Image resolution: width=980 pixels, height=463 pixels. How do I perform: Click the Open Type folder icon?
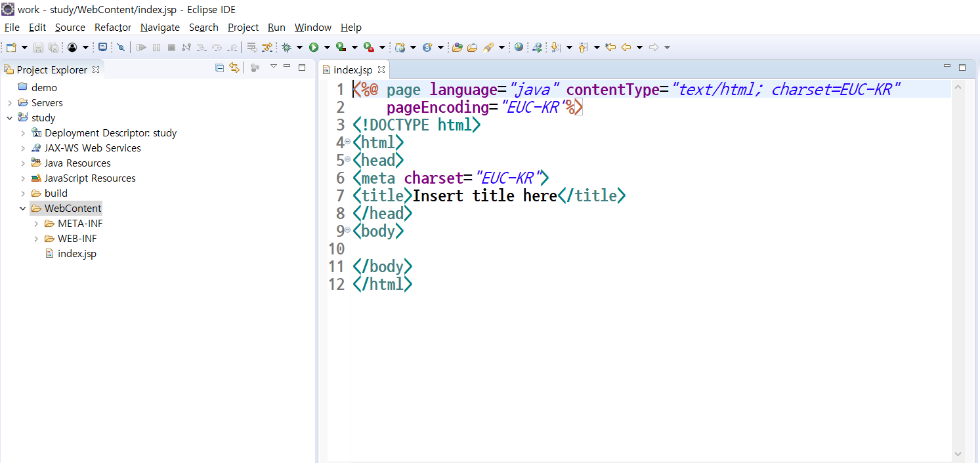458,47
